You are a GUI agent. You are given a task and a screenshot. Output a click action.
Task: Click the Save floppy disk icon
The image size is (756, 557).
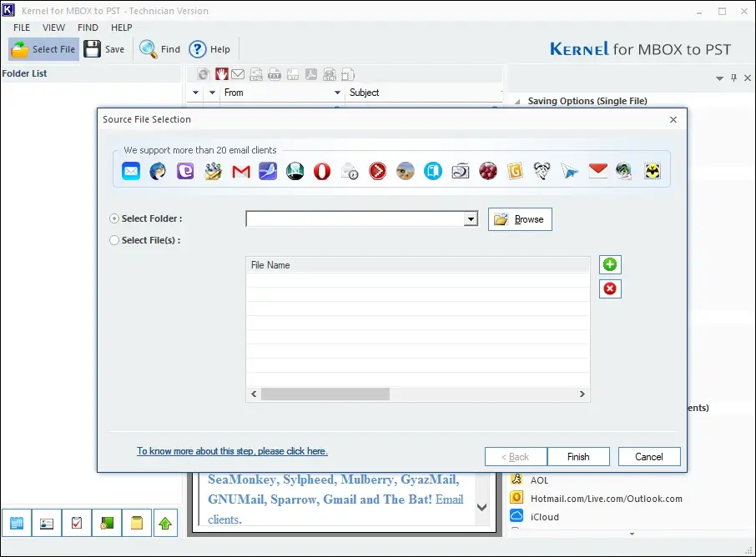tap(92, 49)
